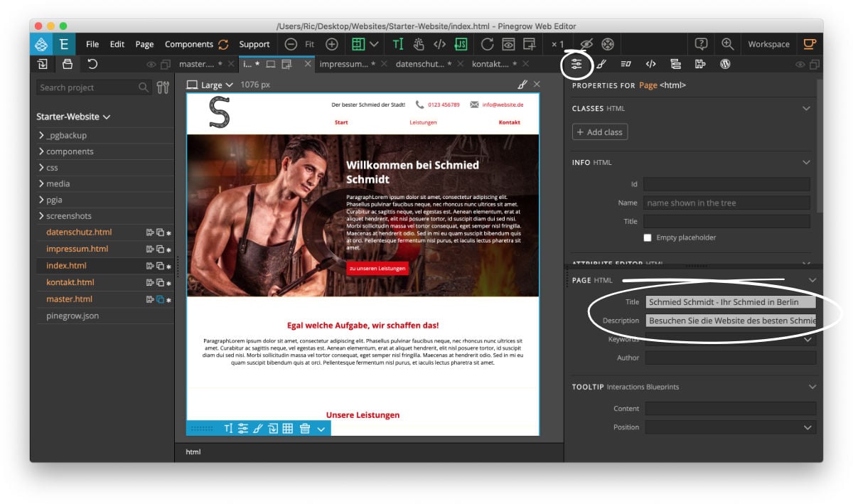Click the trash icon in element toolbar

(x=304, y=429)
